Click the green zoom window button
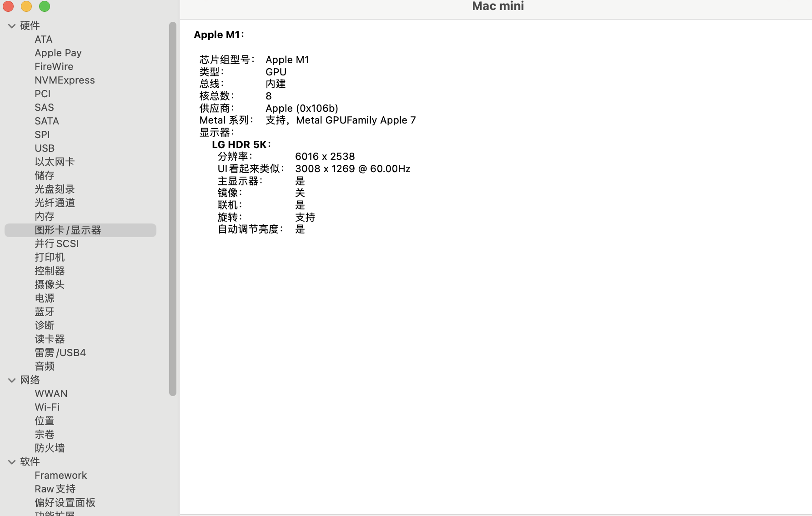This screenshot has width=812, height=516. click(x=45, y=6)
